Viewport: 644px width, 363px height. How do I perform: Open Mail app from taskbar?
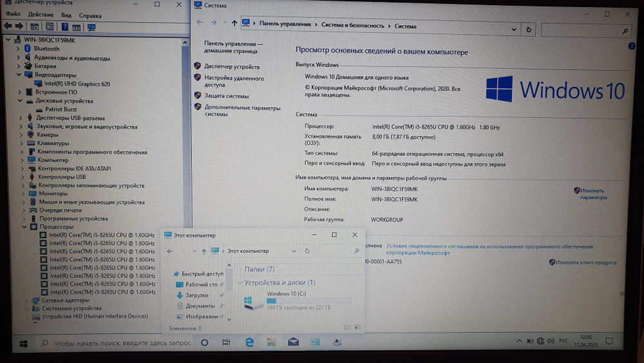tap(293, 342)
